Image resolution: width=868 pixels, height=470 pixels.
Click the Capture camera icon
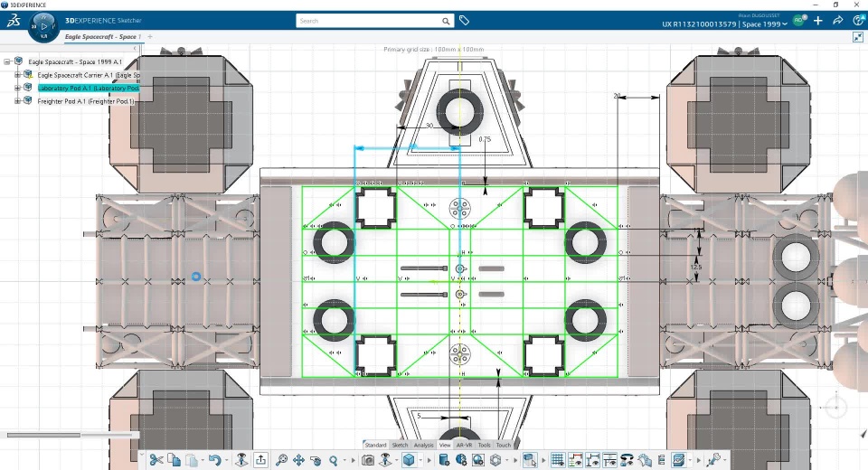click(x=368, y=460)
